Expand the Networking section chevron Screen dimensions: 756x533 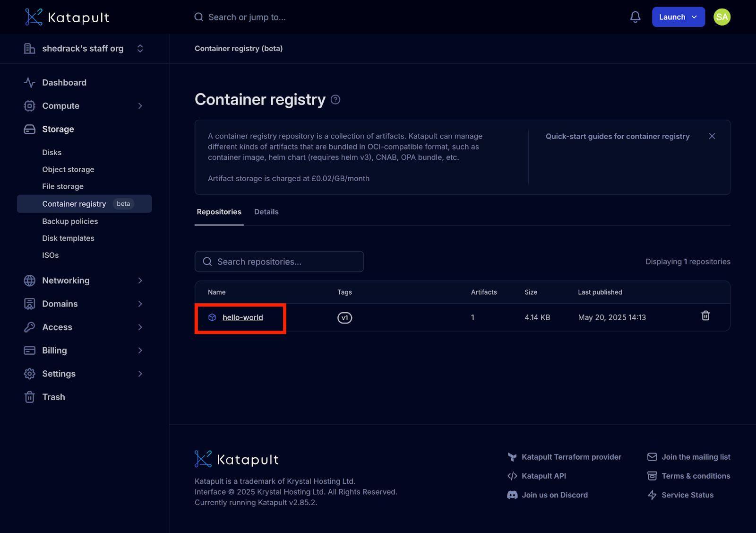pyautogui.click(x=140, y=280)
